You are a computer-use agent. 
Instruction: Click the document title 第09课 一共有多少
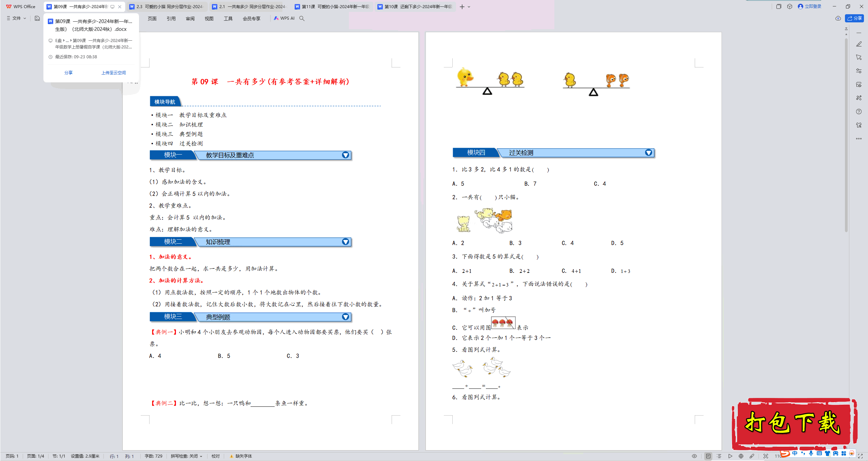[x=270, y=82]
